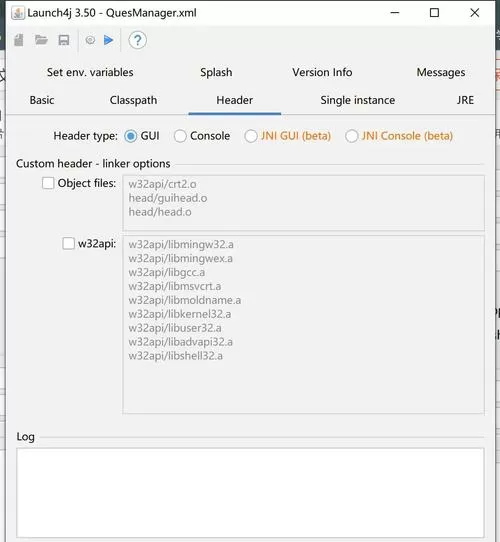Open help via the question mark icon
This screenshot has height=542, width=500.
click(137, 40)
